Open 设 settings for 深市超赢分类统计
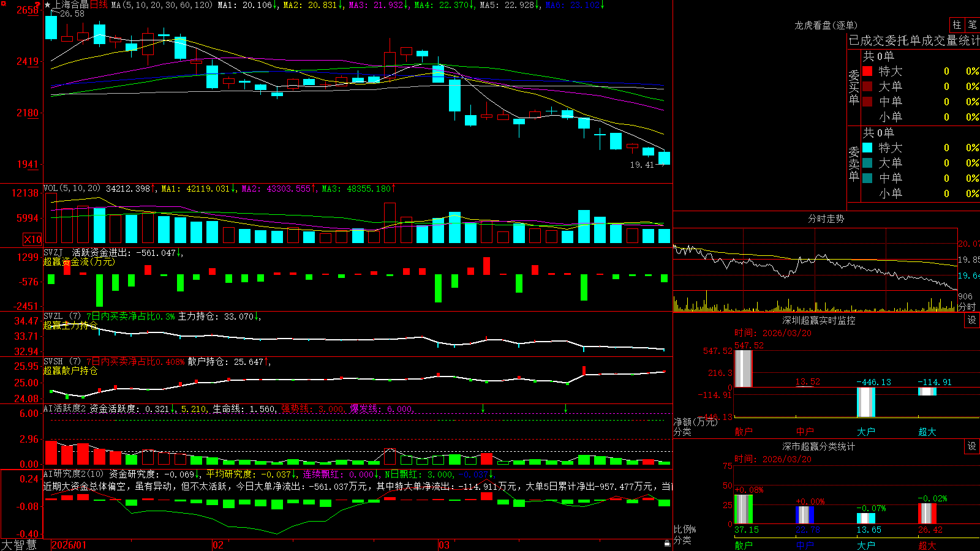Viewport: 980px width, 551px height. tap(972, 446)
